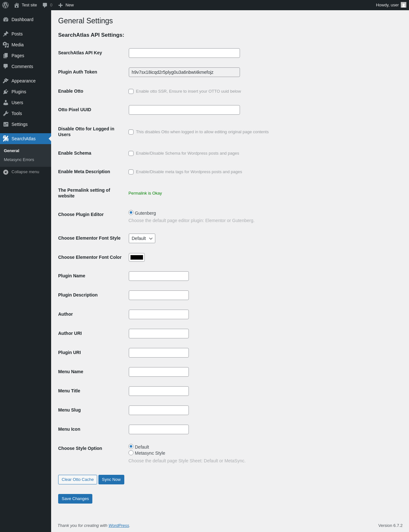The height and width of the screenshot is (532, 409).
Task: Open the user avatar in the admin bar
Action: 404,5
